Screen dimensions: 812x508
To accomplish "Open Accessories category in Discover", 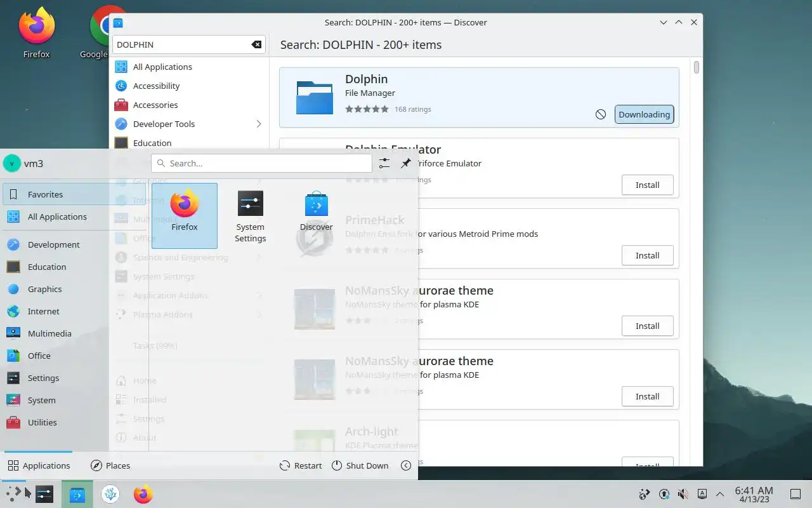I will coord(189,105).
